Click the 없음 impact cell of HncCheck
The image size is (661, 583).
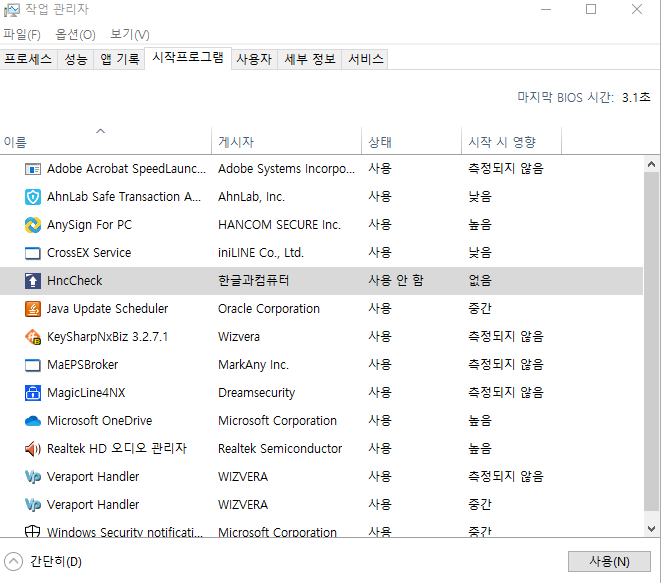[480, 281]
